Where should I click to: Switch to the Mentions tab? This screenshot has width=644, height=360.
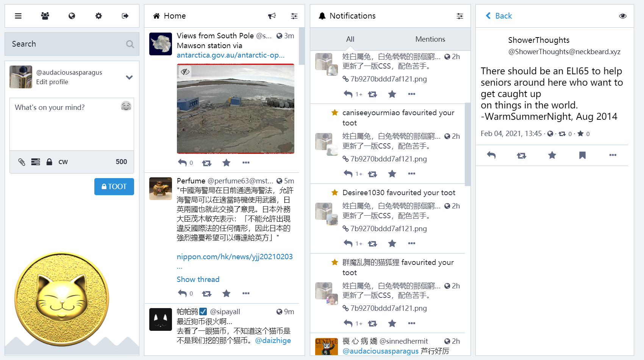tap(430, 39)
